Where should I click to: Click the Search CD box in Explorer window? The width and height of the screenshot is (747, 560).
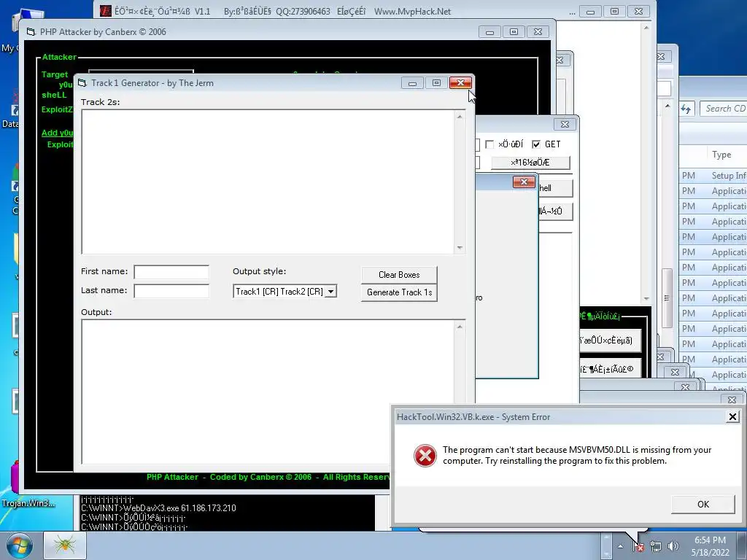[723, 109]
